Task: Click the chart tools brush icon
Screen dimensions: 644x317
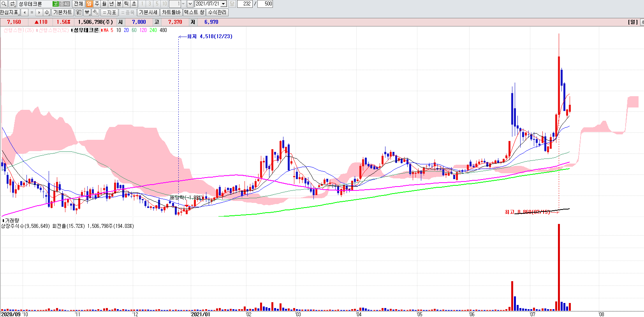Action: (79, 12)
